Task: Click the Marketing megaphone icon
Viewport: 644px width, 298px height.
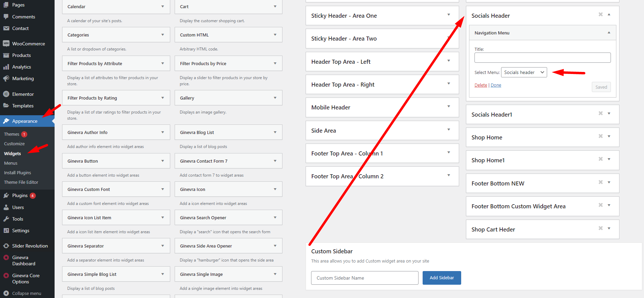Action: [6, 78]
